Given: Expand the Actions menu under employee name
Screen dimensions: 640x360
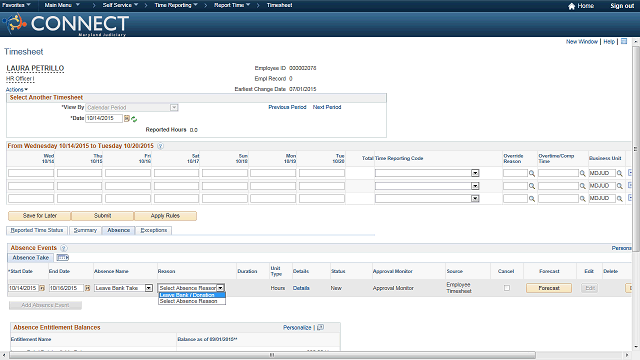Looking at the screenshot, I should (x=17, y=89).
